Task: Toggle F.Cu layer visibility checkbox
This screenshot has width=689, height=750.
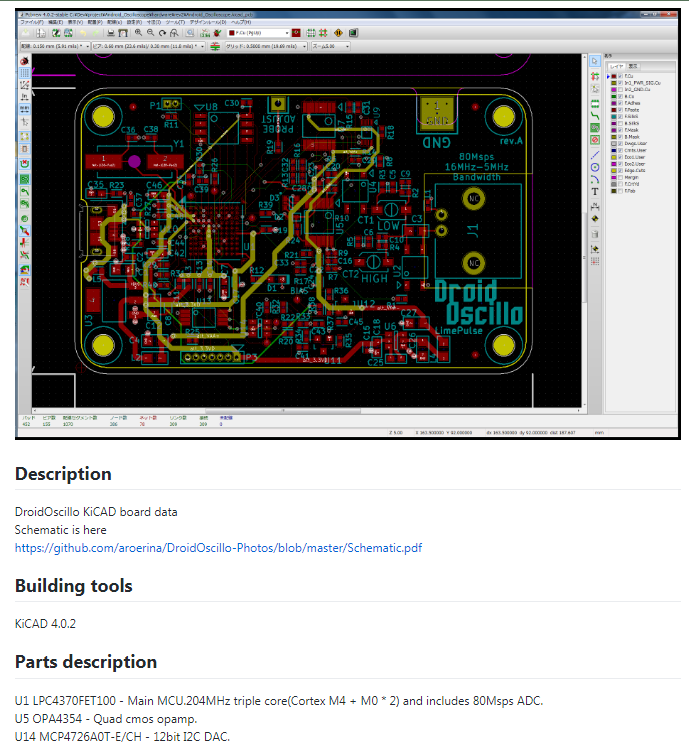Action: 620,76
